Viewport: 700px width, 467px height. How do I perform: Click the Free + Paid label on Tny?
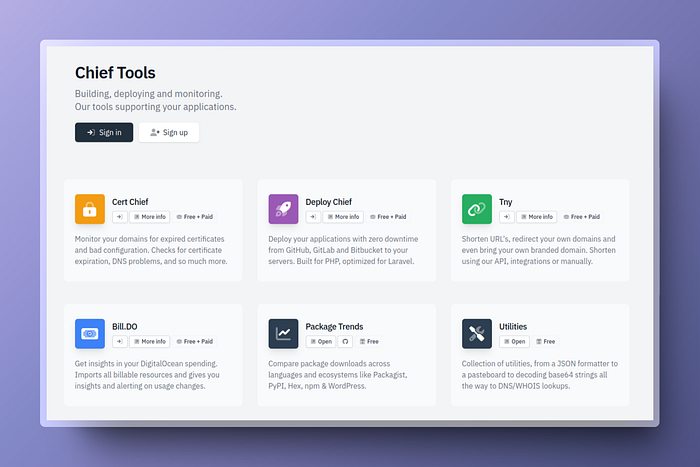pyautogui.click(x=582, y=217)
